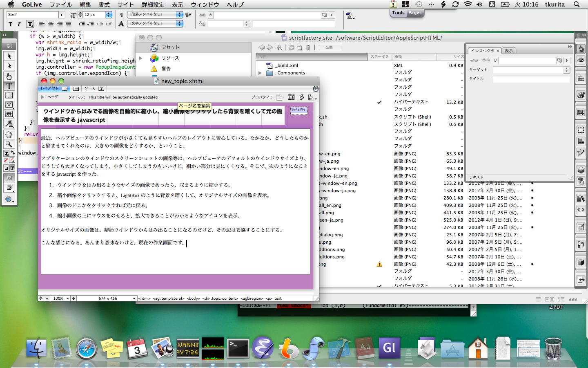Click the italic T formatting icon
This screenshot has width=588, height=368.
click(19, 24)
